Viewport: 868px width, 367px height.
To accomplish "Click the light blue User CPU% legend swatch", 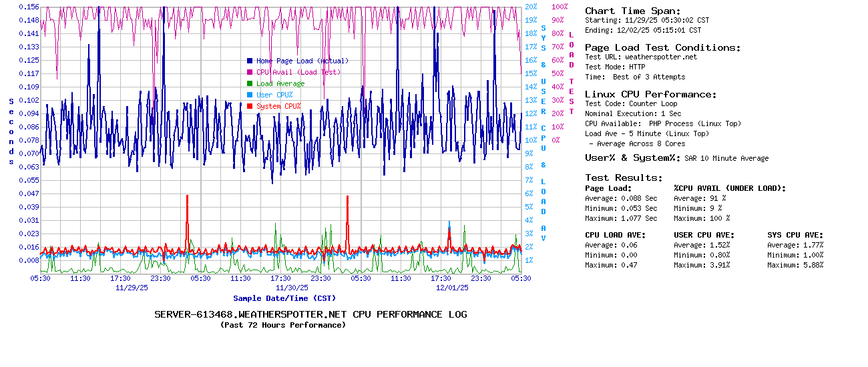I will coord(250,95).
